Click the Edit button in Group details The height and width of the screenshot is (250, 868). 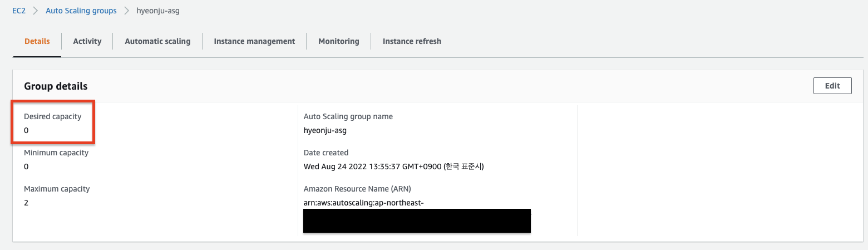pos(832,86)
